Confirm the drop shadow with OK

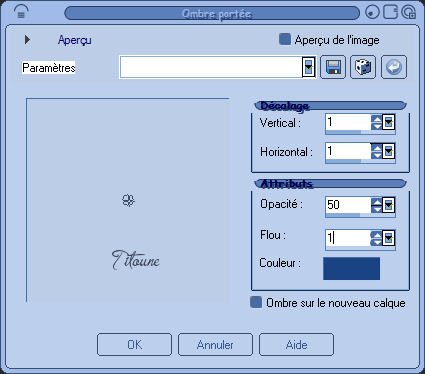click(134, 344)
